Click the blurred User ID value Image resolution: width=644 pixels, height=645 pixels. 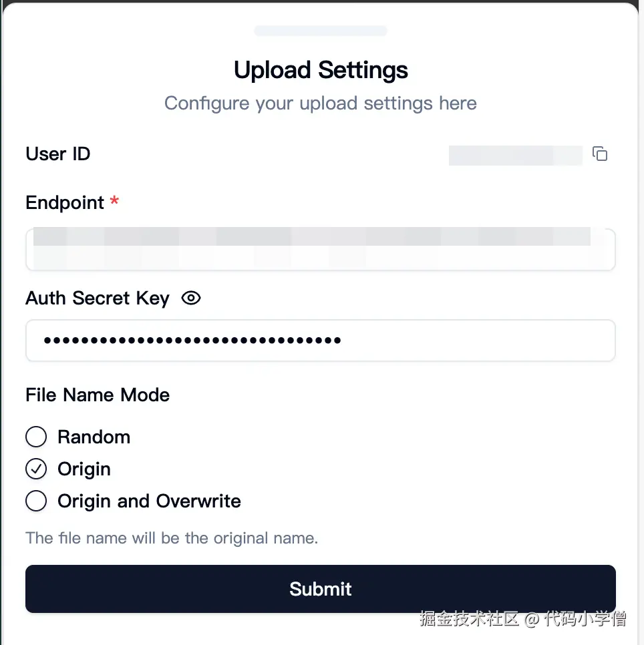[x=515, y=155]
